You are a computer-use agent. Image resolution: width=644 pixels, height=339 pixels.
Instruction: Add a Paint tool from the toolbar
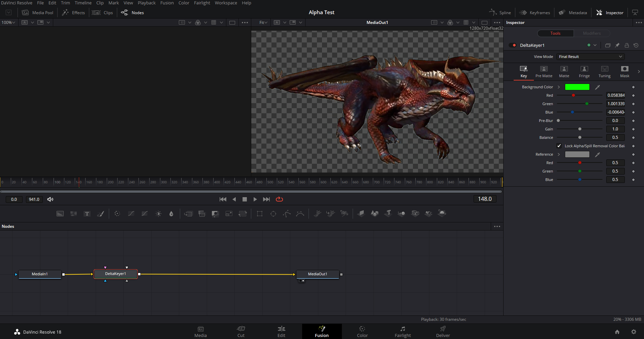(100, 214)
